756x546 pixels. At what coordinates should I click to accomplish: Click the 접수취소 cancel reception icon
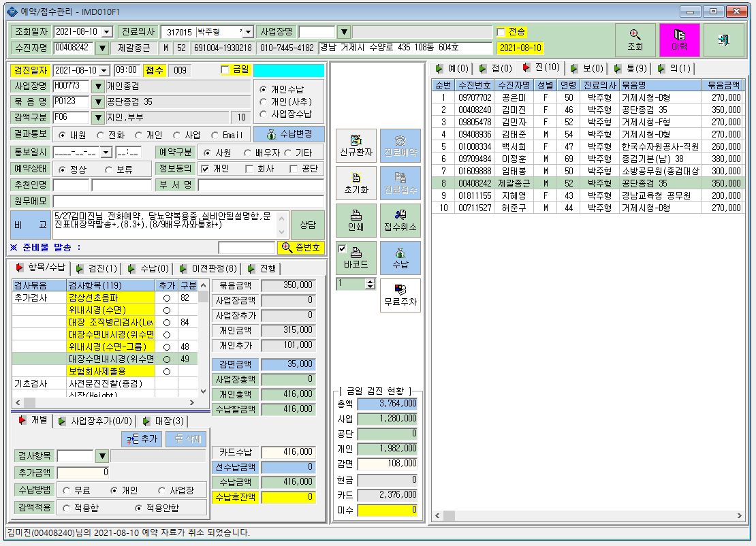tap(400, 220)
